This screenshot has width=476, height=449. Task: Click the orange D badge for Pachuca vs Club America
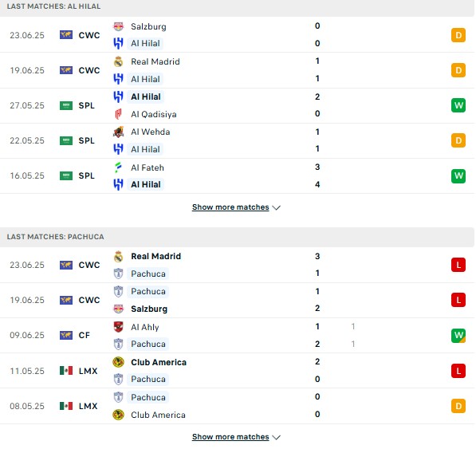[x=458, y=406]
